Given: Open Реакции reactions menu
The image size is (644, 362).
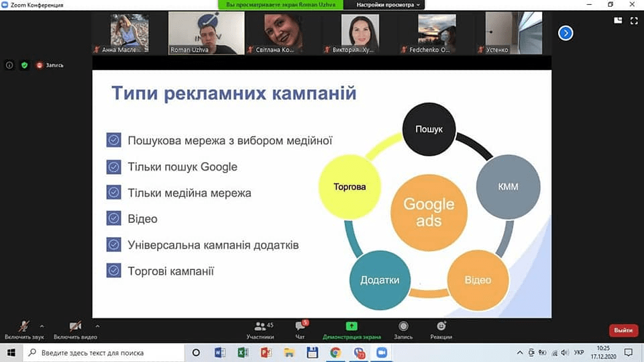Looking at the screenshot, I should (441, 330).
